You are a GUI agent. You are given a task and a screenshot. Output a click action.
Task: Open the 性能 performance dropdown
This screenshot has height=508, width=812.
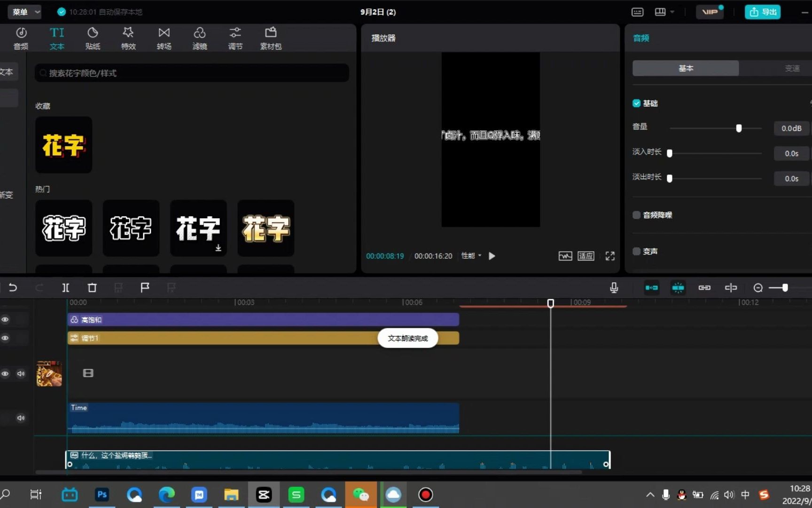click(471, 256)
